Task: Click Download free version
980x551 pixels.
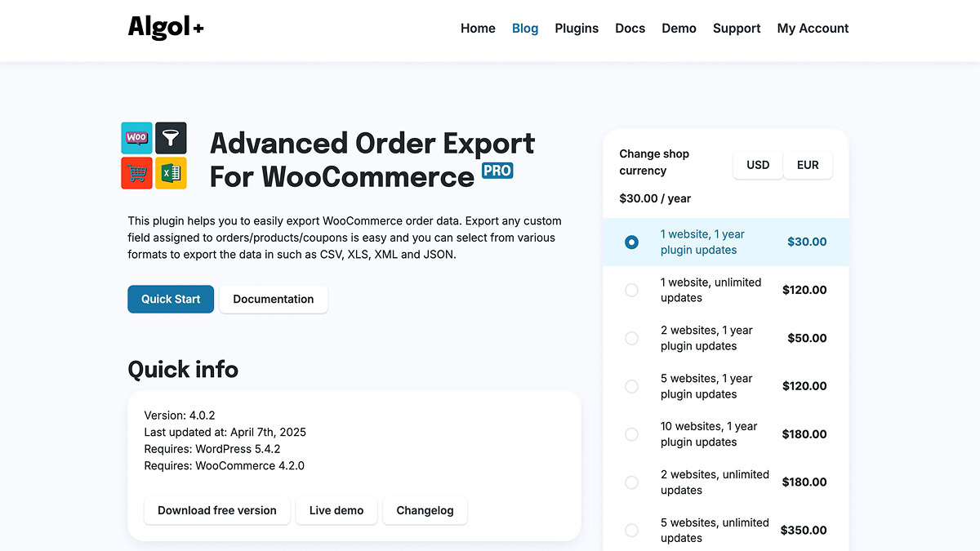Action: pyautogui.click(x=217, y=510)
